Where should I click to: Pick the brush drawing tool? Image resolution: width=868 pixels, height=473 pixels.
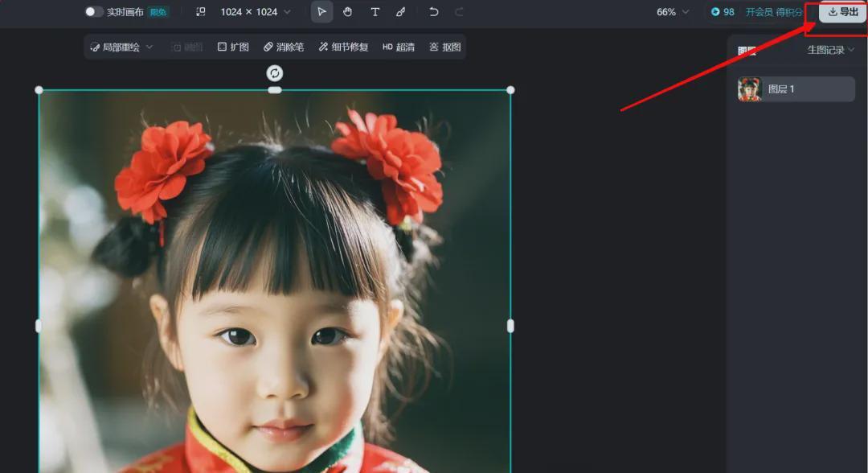pyautogui.click(x=401, y=12)
